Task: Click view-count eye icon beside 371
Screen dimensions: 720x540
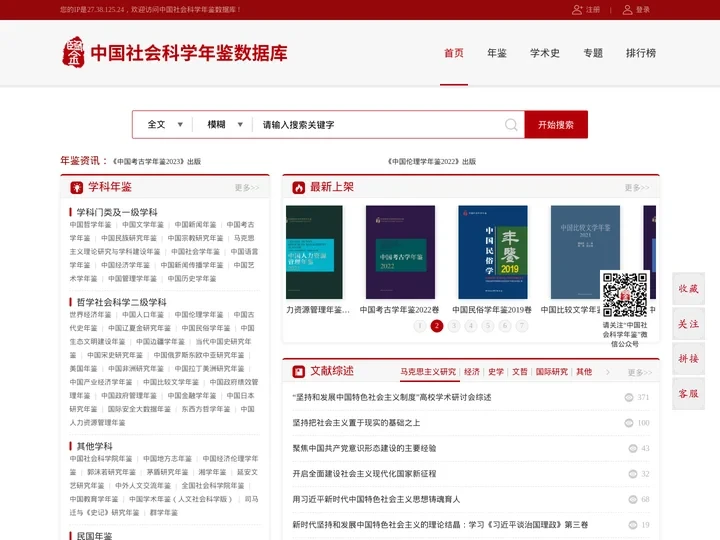Action: pyautogui.click(x=629, y=397)
